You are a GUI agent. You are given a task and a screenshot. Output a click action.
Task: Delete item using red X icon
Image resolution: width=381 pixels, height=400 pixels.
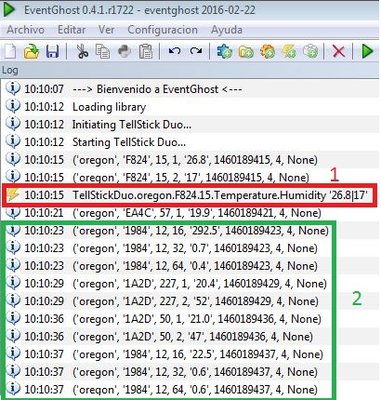click(x=339, y=52)
